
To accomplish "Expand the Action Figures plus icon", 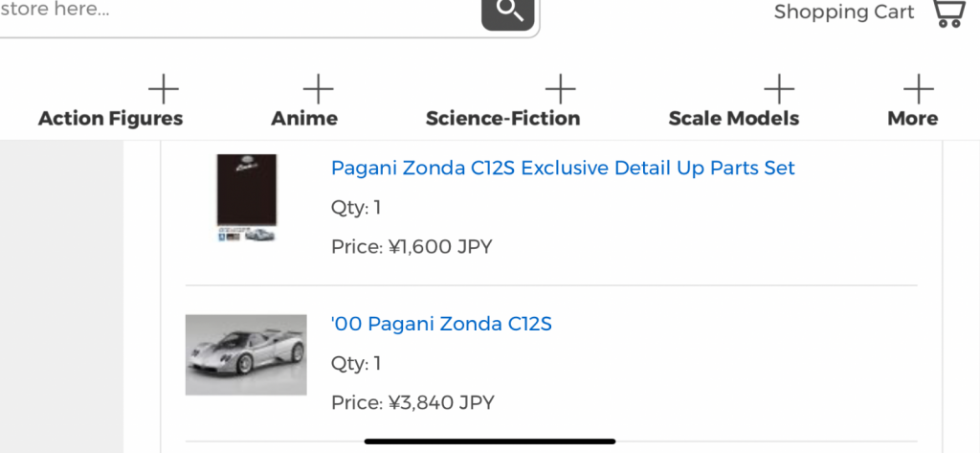I will point(164,90).
